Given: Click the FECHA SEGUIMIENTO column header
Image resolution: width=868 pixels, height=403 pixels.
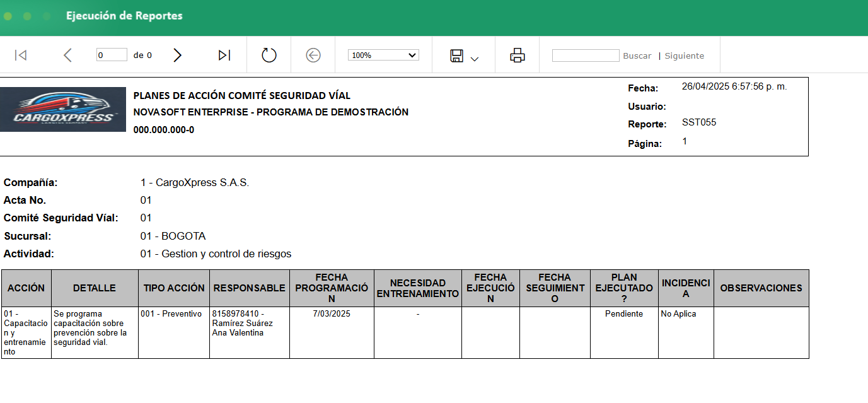Looking at the screenshot, I should (555, 288).
